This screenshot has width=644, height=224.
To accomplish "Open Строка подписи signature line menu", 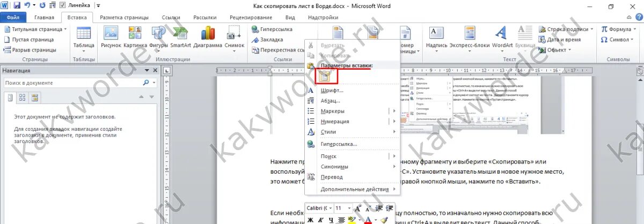I will point(566,29).
